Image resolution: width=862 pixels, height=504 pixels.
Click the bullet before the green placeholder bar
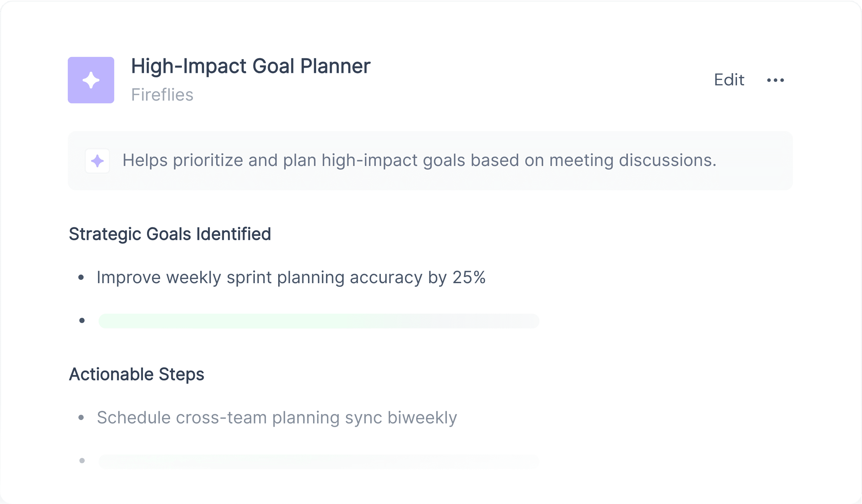pos(82,320)
